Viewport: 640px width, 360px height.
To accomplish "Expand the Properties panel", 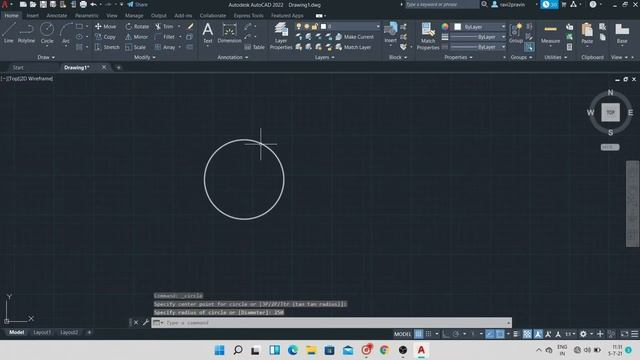I will [x=458, y=58].
